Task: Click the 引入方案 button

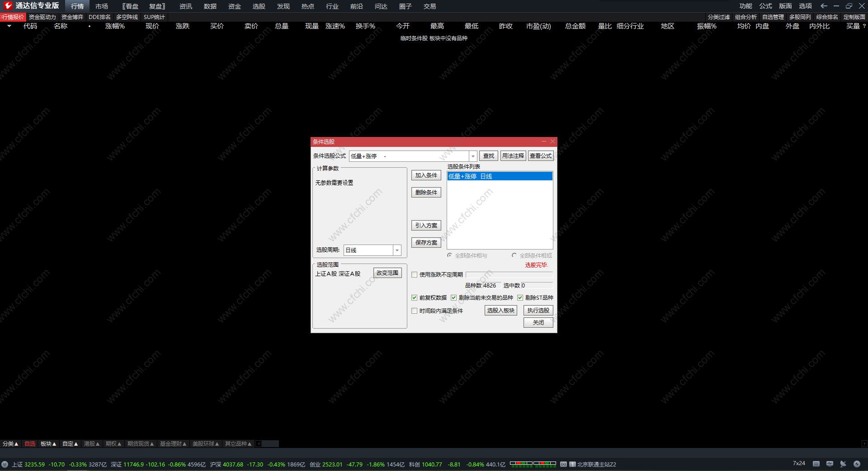Action: click(426, 226)
